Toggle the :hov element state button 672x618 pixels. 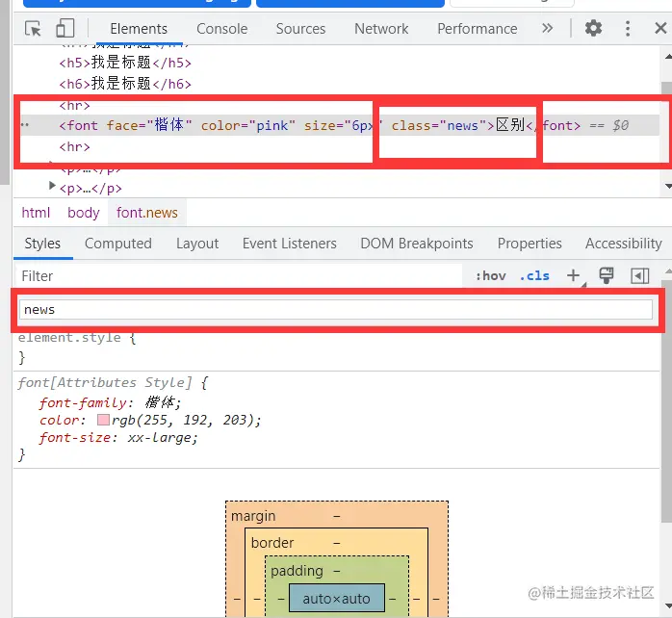point(491,276)
